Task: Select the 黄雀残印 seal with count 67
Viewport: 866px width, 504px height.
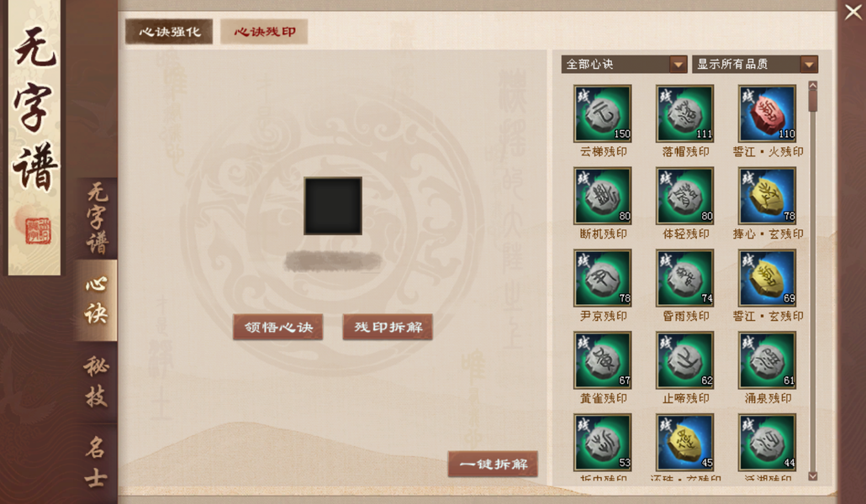Action: point(603,360)
